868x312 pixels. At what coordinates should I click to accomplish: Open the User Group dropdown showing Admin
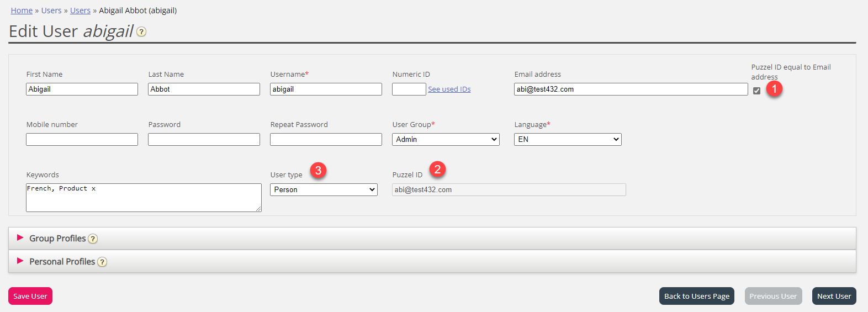(446, 140)
